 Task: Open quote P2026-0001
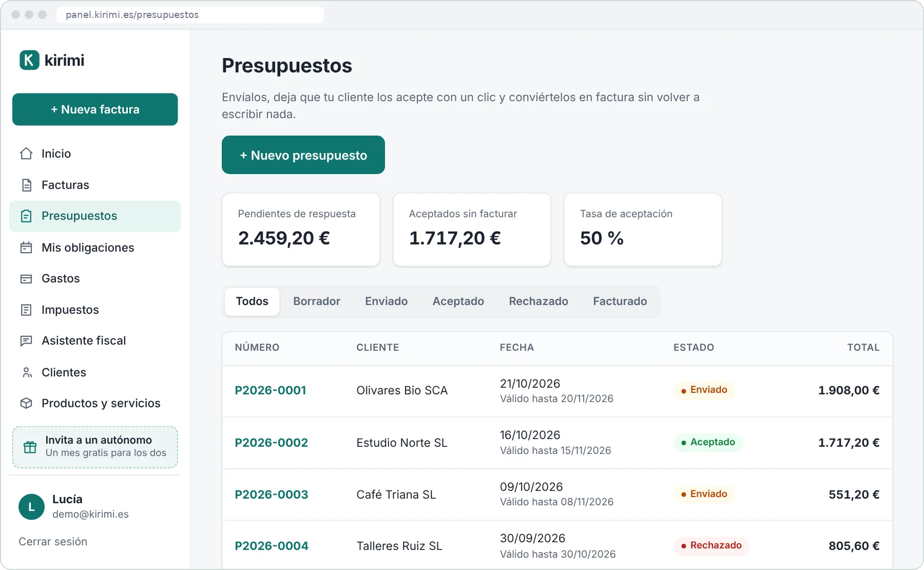[271, 390]
